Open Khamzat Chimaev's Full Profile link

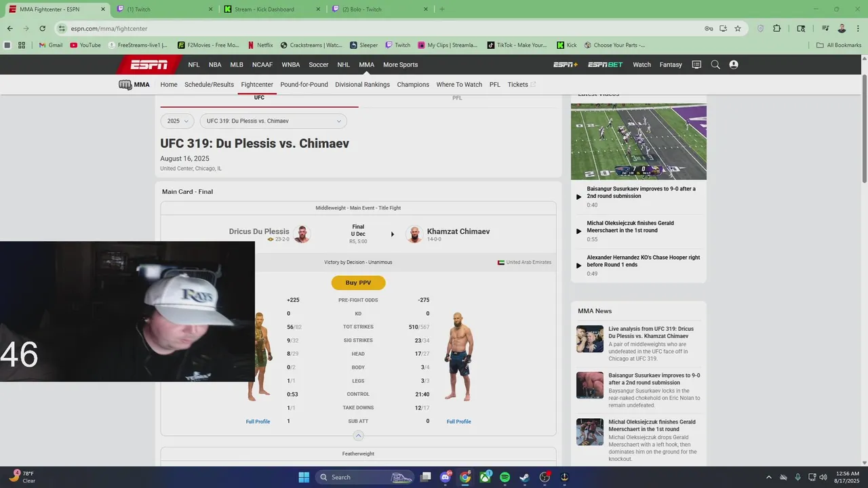click(458, 422)
